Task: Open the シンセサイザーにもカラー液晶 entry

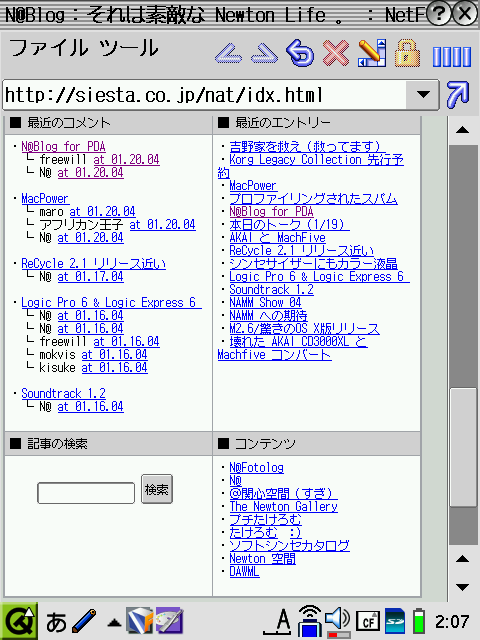Action: click(313, 264)
